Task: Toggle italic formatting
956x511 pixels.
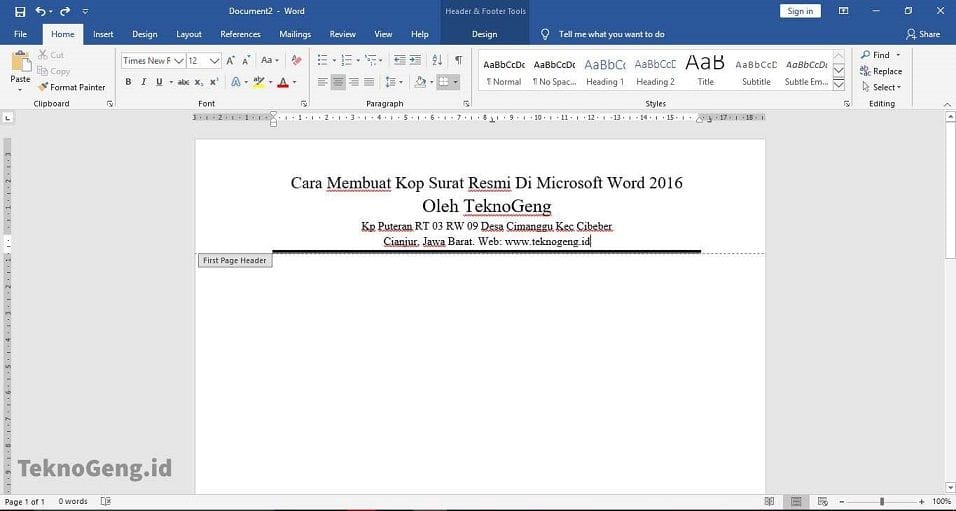Action: pyautogui.click(x=144, y=82)
